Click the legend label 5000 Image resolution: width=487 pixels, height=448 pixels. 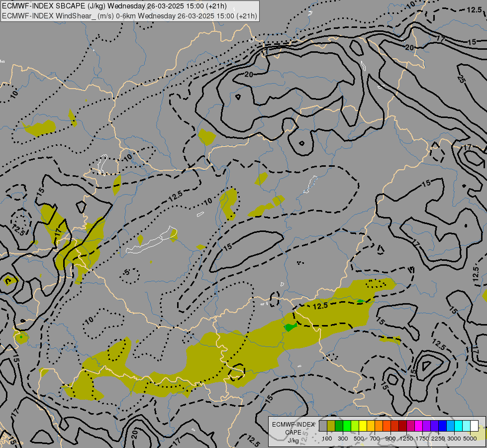coord(470,439)
